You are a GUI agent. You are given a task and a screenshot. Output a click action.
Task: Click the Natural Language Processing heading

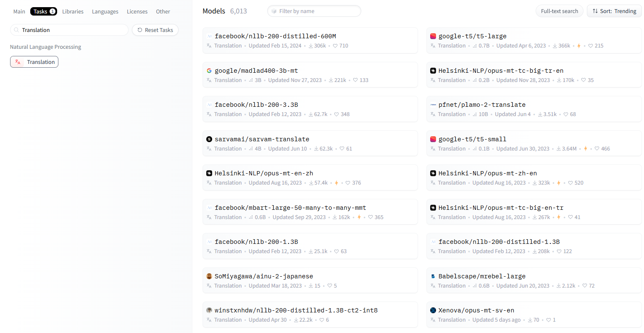coord(45,47)
